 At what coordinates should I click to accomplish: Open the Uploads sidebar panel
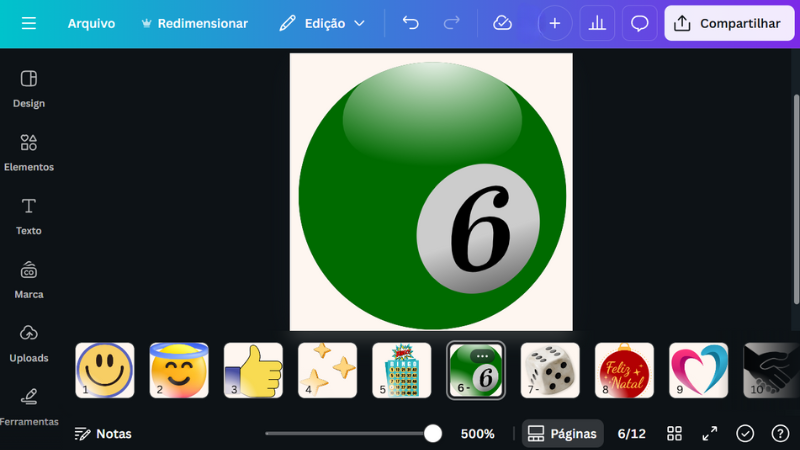click(29, 342)
